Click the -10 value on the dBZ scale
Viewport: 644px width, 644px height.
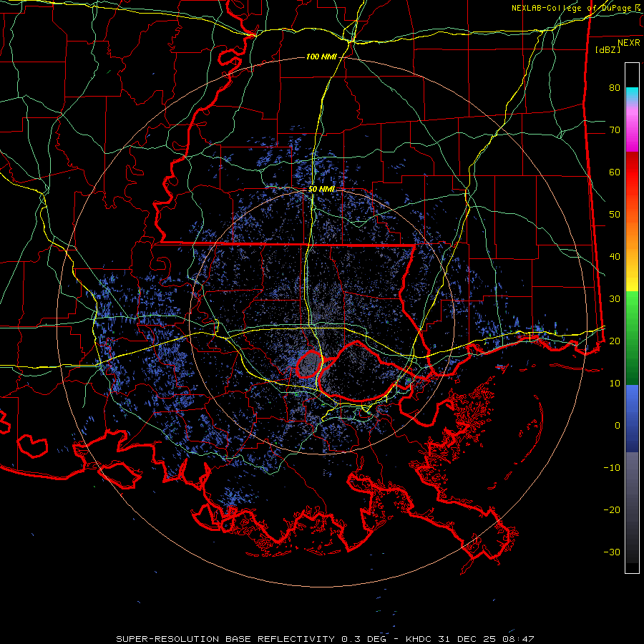612,468
